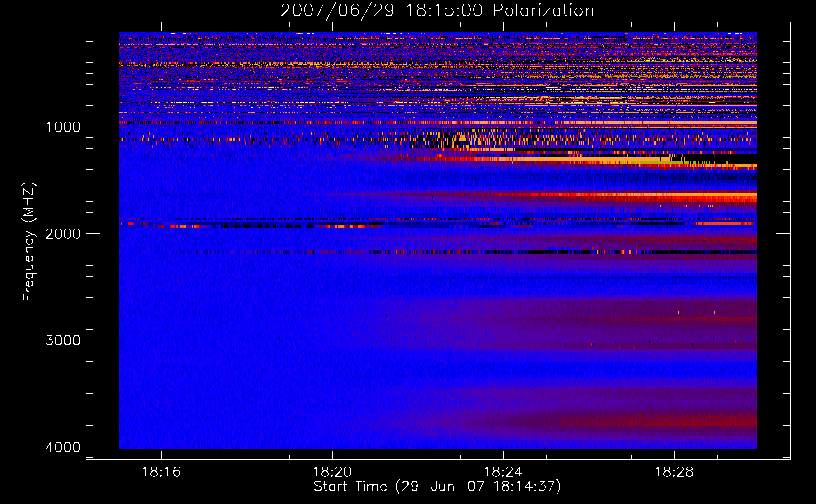This screenshot has height=504, width=816.
Task: Click the 'Frequency (MHZ)' y-axis label
Action: (x=29, y=241)
